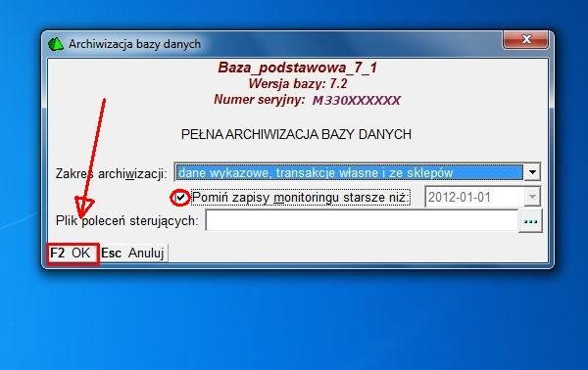Click the Plik poleceń sterujących input field

[362, 221]
